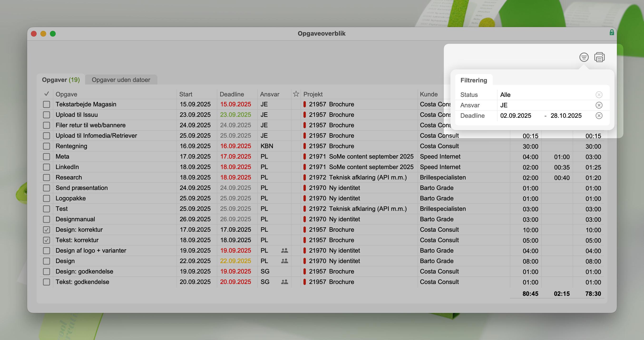Uncheck the Design: korrektur checkbox

(x=47, y=230)
